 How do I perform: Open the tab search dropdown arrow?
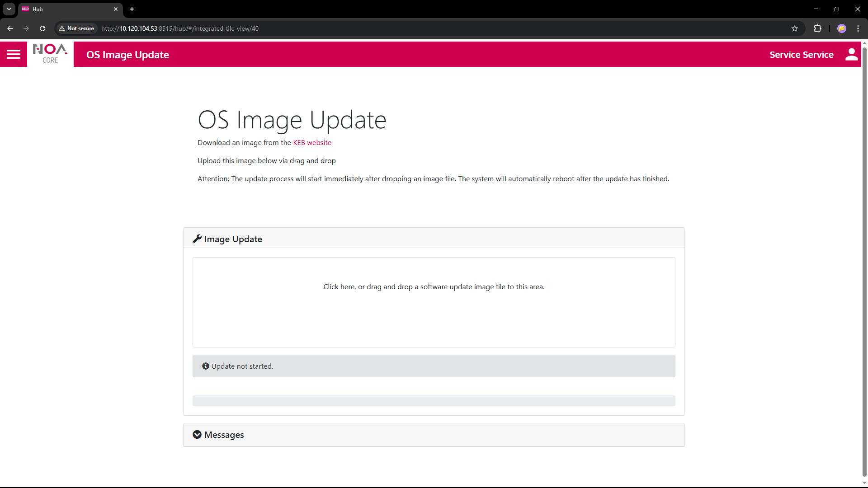click(9, 9)
